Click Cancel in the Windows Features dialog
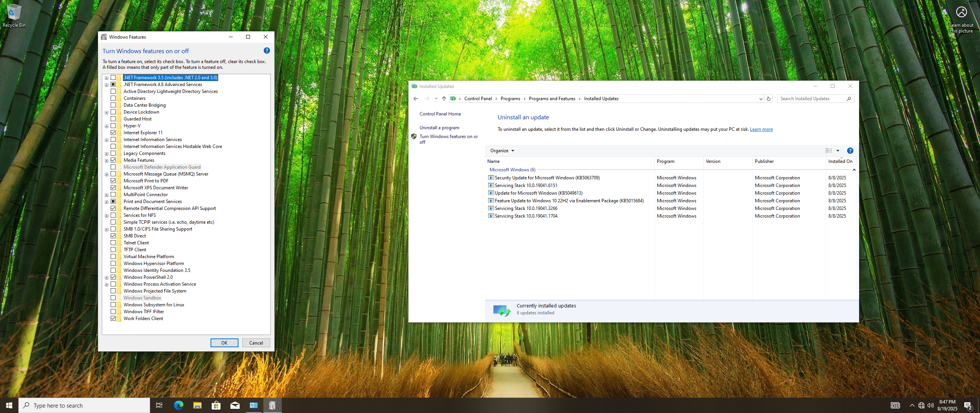This screenshot has width=980, height=413. click(256, 343)
